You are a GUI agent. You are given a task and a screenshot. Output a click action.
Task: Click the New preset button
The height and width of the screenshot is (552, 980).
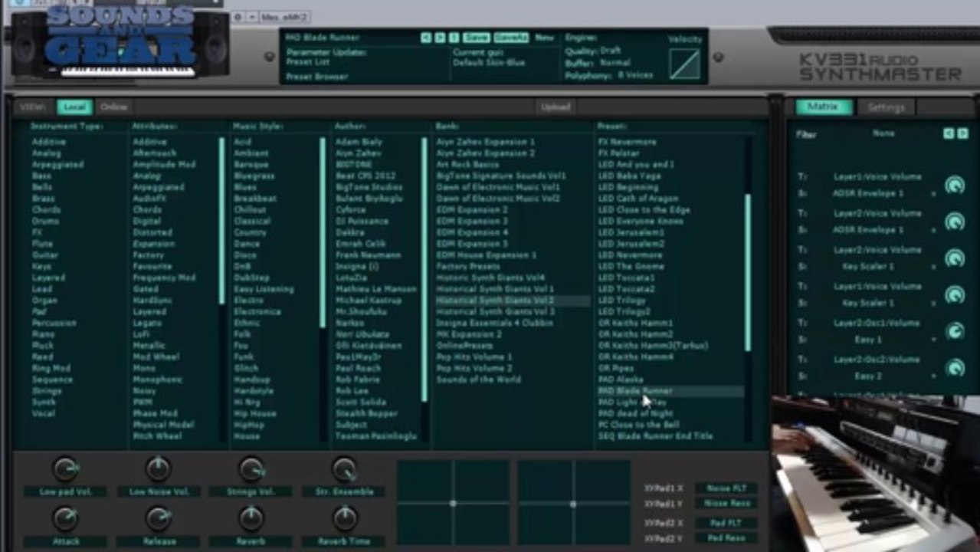[x=544, y=37]
